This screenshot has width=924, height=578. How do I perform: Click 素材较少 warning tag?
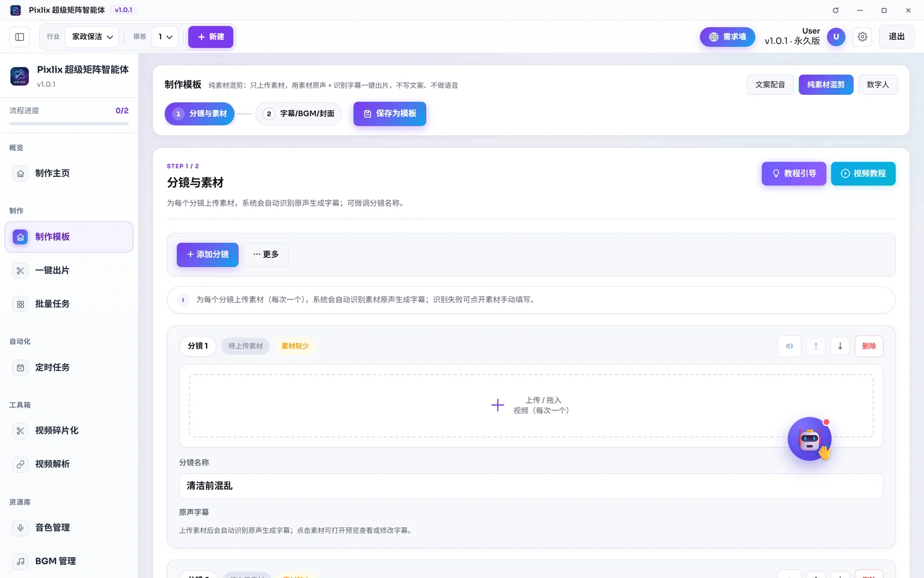[x=295, y=346]
